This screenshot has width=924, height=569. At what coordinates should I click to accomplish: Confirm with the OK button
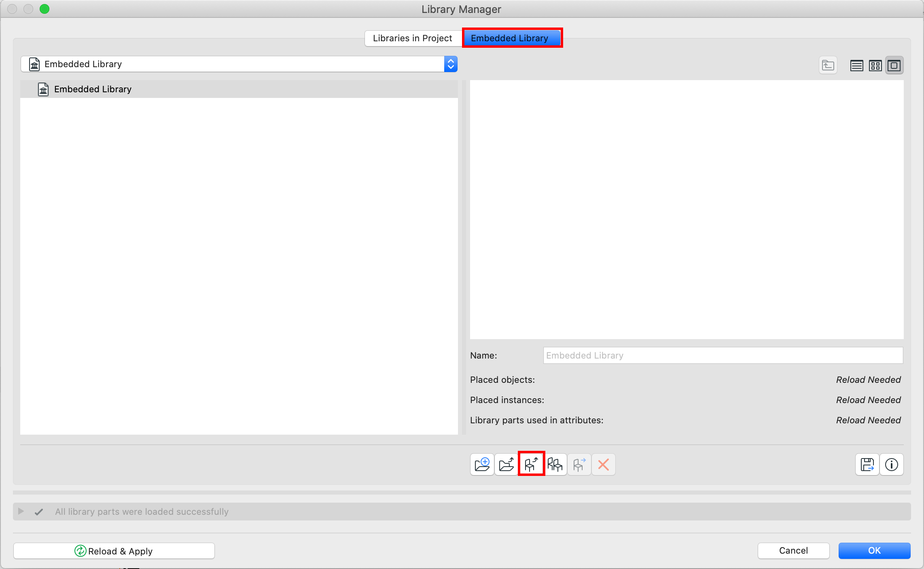[x=874, y=550]
